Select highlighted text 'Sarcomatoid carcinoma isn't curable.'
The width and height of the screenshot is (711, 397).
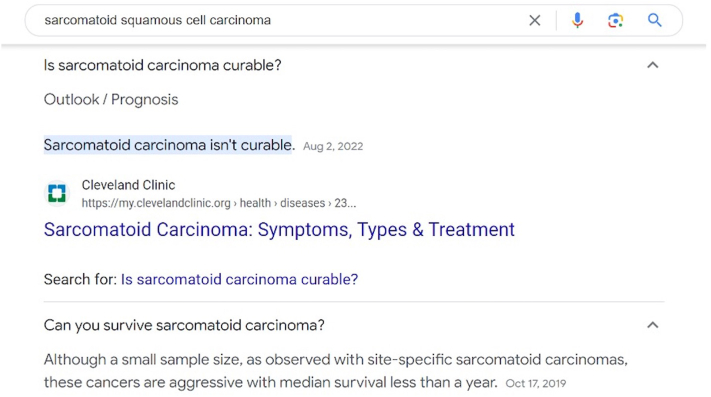[169, 145]
